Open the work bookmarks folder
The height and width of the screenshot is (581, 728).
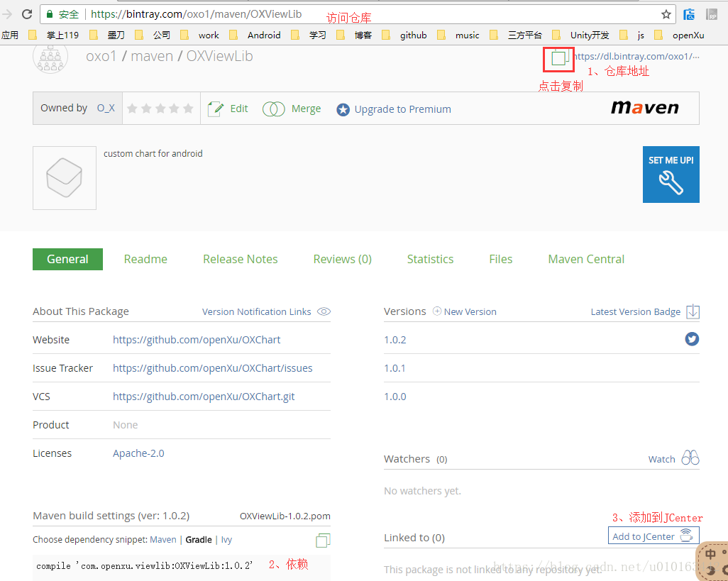199,35
